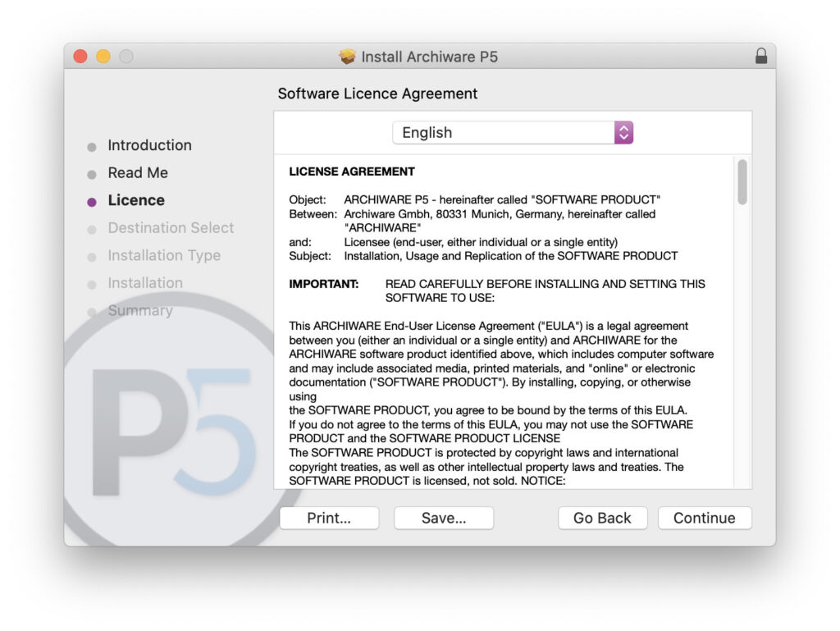The height and width of the screenshot is (631, 840).
Task: Return to the previous step with Go Back
Action: pyautogui.click(x=602, y=518)
